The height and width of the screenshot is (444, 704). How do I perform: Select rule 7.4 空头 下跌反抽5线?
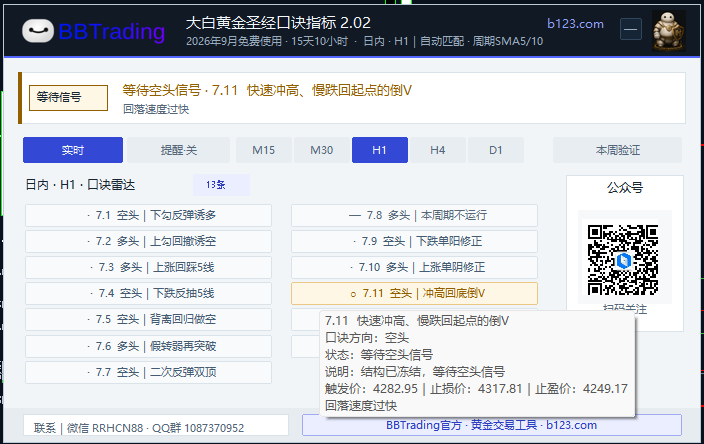(149, 294)
